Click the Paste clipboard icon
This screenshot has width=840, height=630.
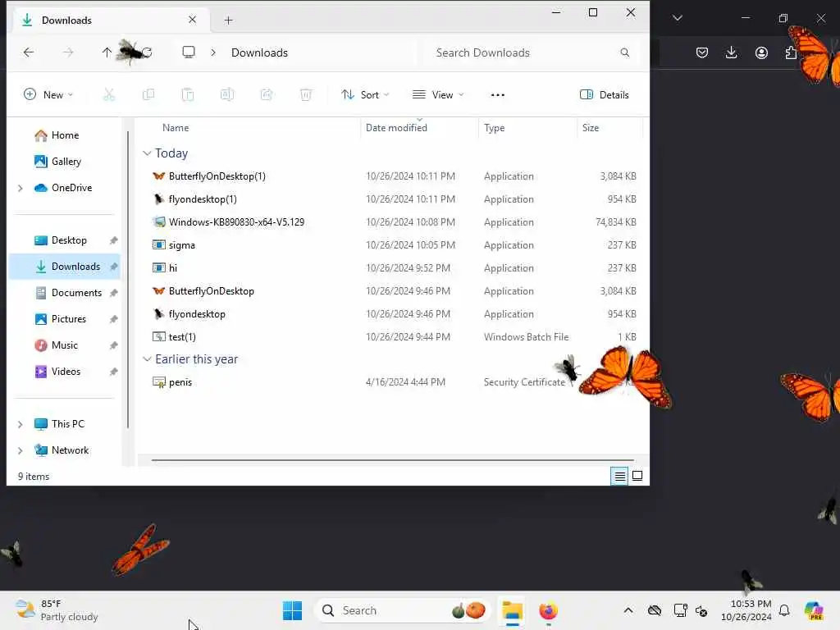click(188, 95)
